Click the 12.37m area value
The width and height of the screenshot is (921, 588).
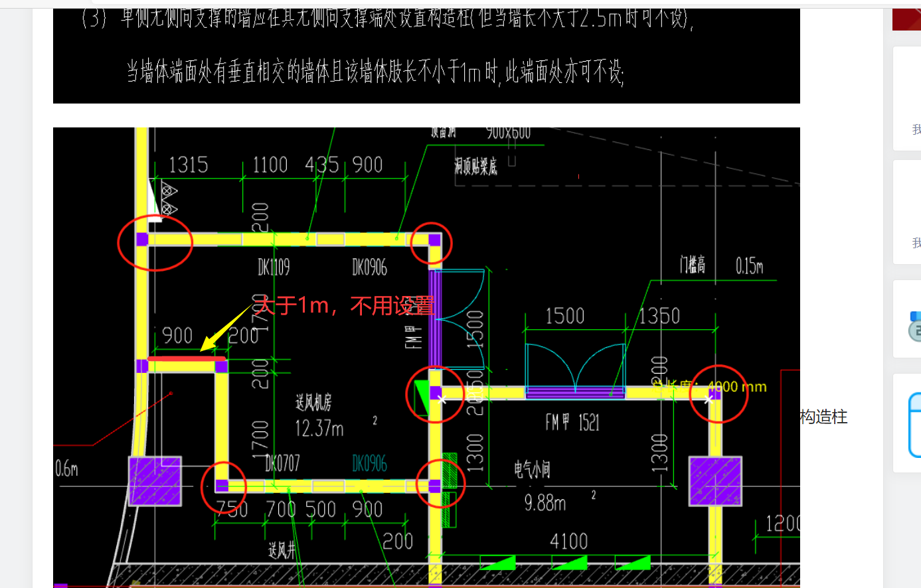(x=319, y=429)
